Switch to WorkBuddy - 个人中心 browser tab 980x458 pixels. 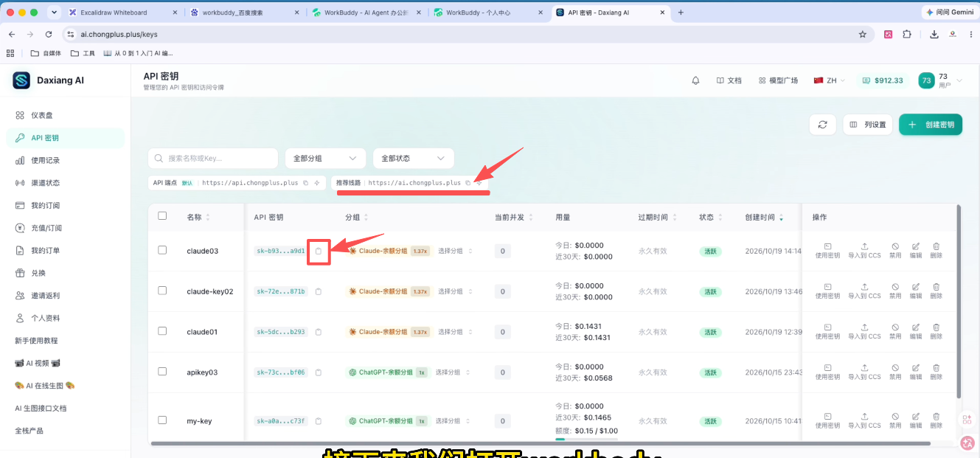click(487, 13)
